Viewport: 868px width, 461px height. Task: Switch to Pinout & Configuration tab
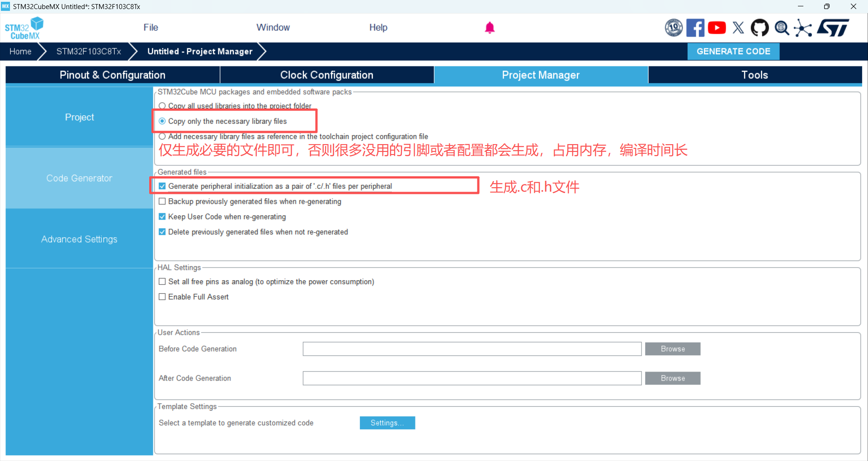pos(113,75)
